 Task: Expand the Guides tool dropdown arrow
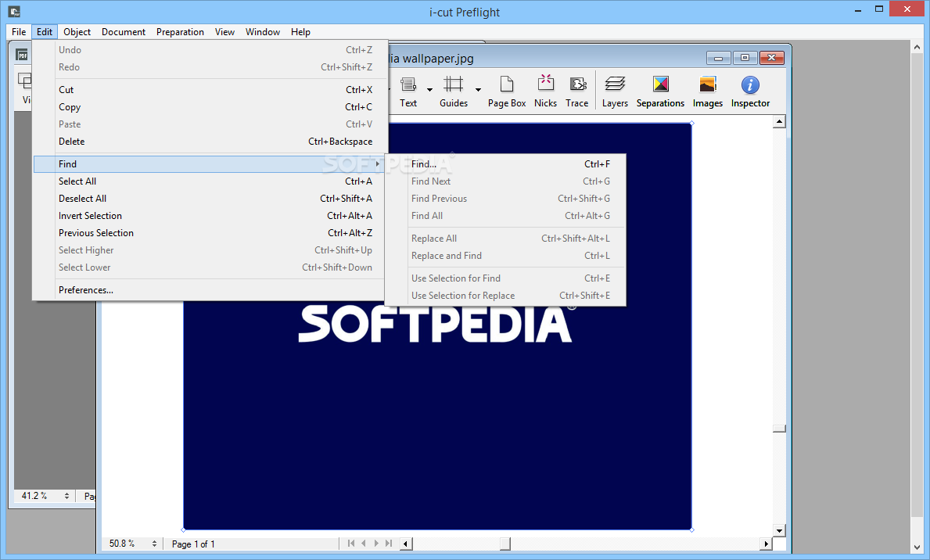coord(478,90)
